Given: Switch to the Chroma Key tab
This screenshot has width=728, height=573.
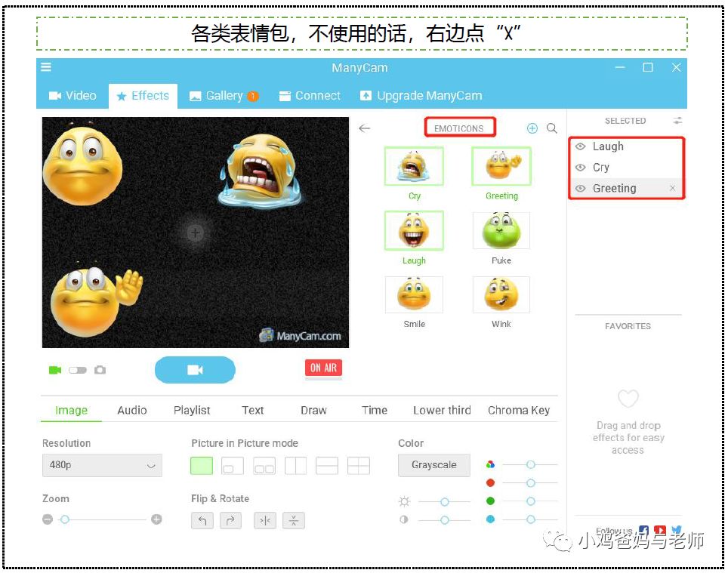Looking at the screenshot, I should pos(519,410).
